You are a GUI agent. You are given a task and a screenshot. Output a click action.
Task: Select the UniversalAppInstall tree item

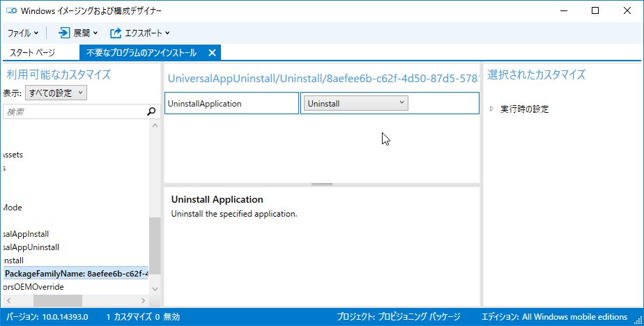click(26, 234)
